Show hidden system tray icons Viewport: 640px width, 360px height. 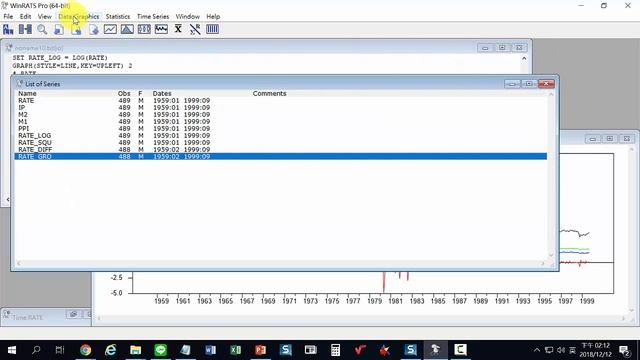pos(537,350)
